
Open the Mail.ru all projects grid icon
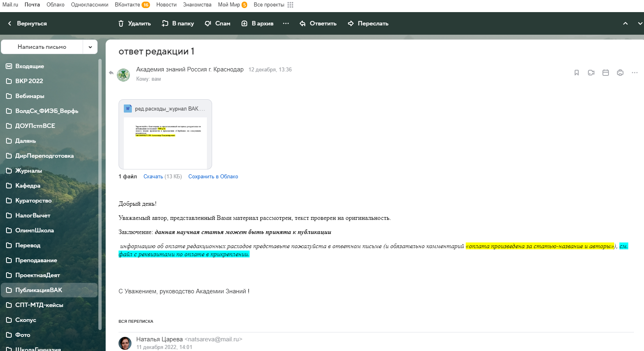tap(290, 5)
